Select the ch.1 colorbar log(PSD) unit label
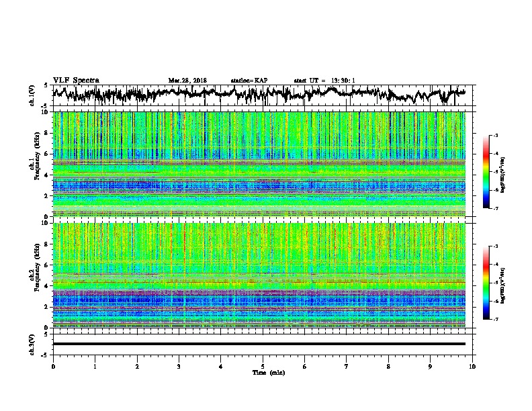532x411 pixels. click(503, 175)
